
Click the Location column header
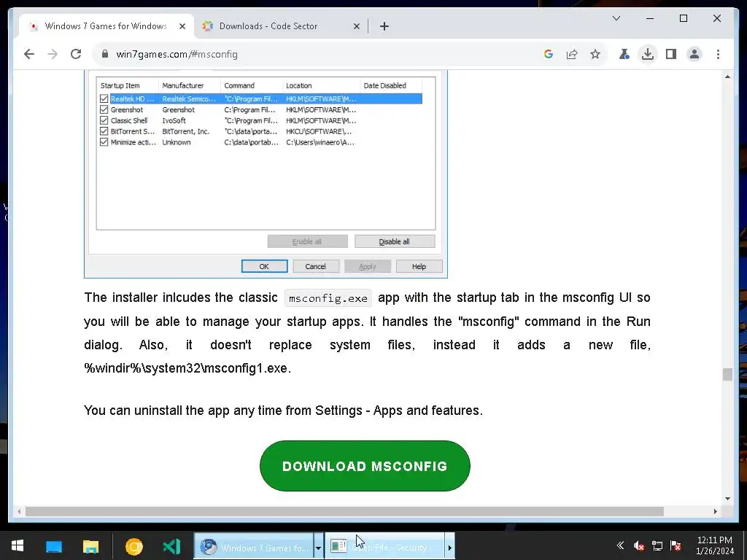[322, 86]
